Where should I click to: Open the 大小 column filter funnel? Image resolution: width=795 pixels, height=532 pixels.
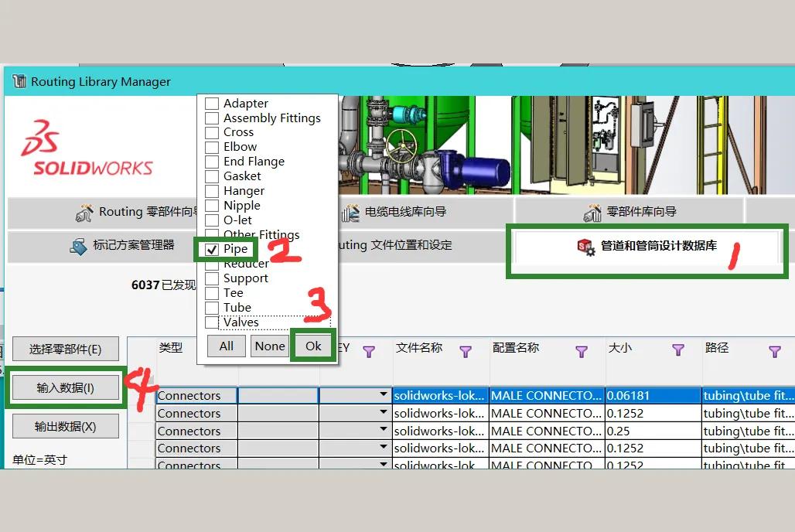(x=678, y=352)
